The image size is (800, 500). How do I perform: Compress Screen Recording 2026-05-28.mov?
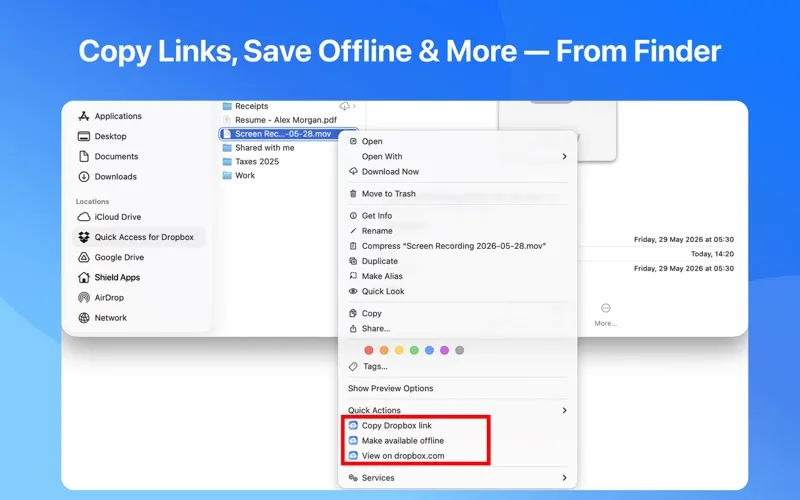[458, 246]
